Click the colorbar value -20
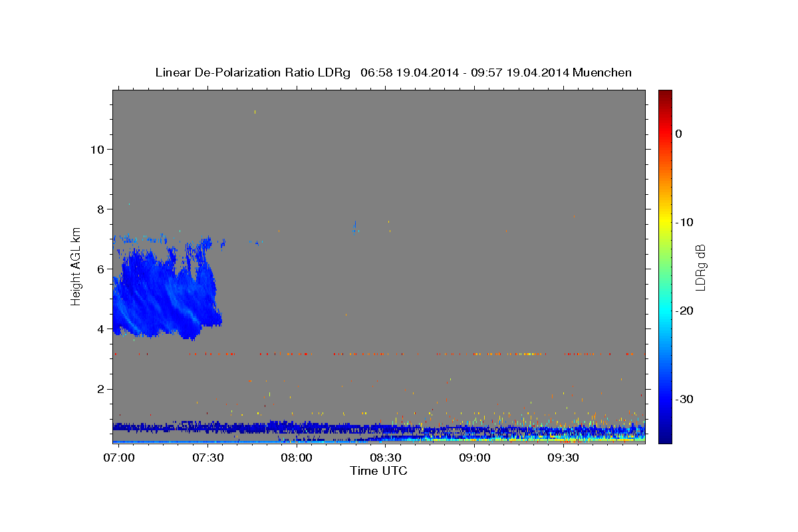 [x=685, y=311]
